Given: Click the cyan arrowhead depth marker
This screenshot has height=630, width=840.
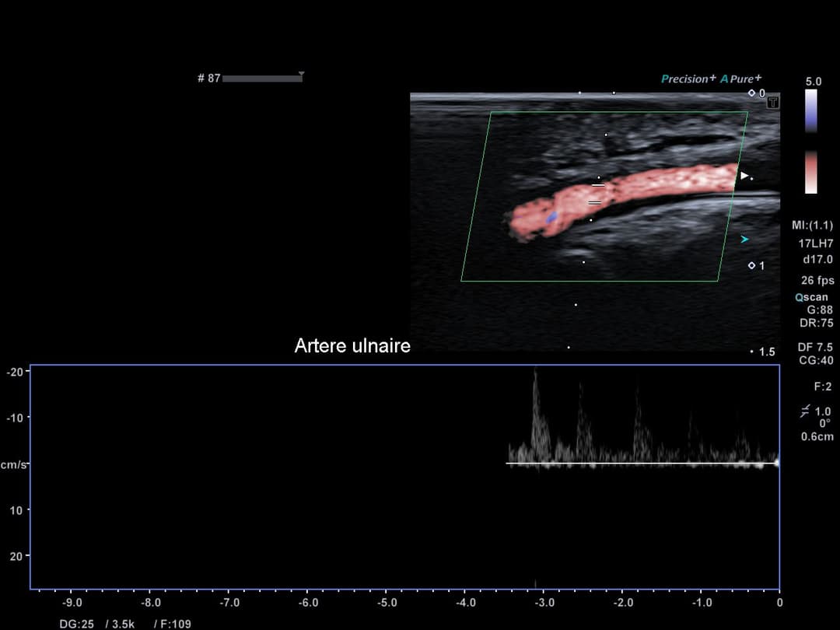Looking at the screenshot, I should (744, 239).
